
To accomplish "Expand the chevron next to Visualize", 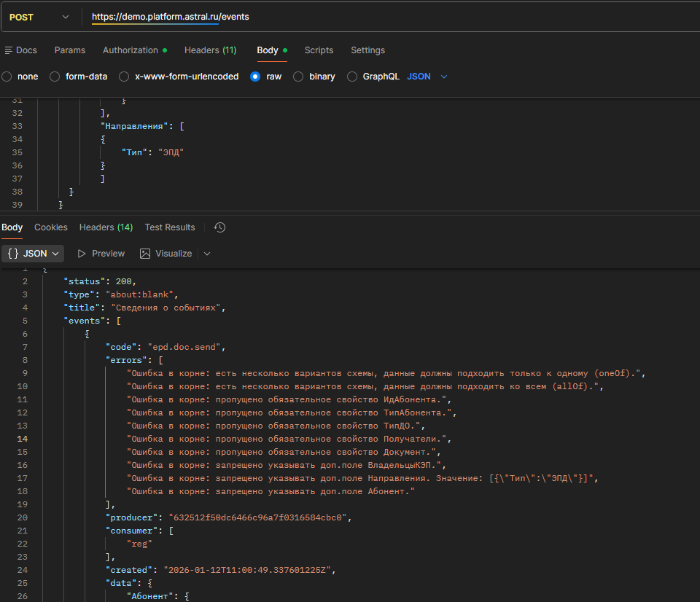I will pyautogui.click(x=207, y=254).
